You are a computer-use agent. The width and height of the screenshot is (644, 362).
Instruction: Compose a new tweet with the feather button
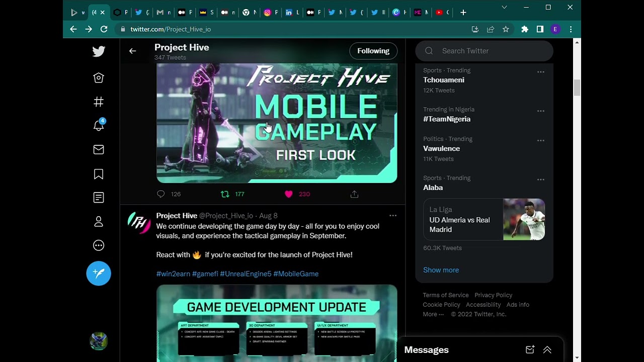pos(99,274)
